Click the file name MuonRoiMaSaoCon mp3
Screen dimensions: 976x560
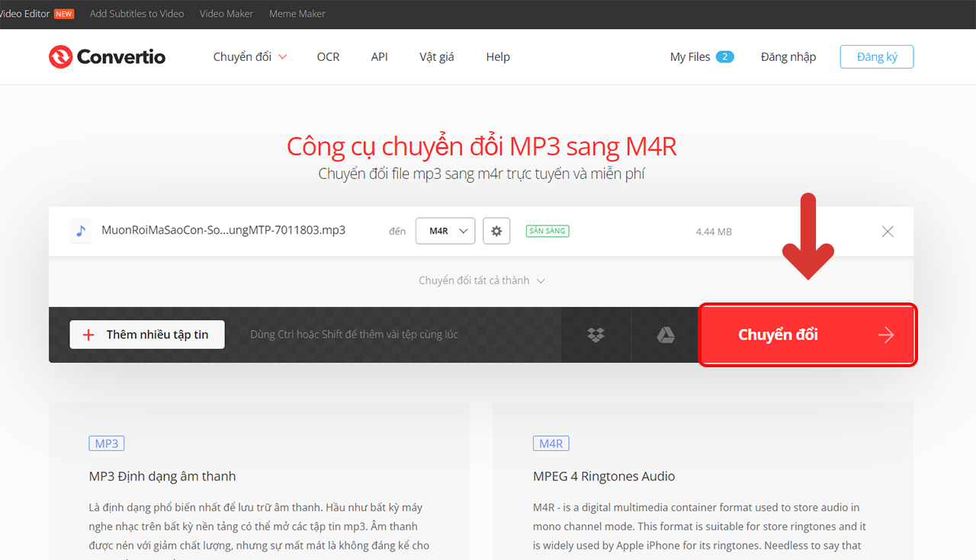[223, 230]
